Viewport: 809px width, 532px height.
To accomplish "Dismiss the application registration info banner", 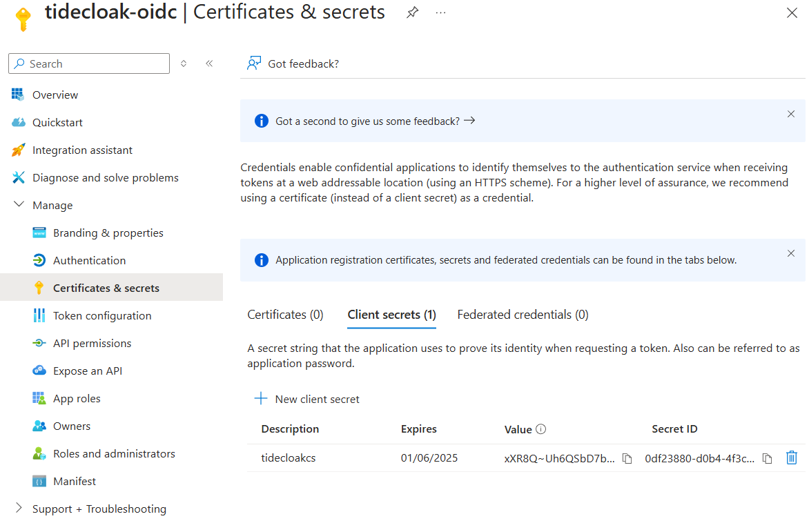I will 790,253.
